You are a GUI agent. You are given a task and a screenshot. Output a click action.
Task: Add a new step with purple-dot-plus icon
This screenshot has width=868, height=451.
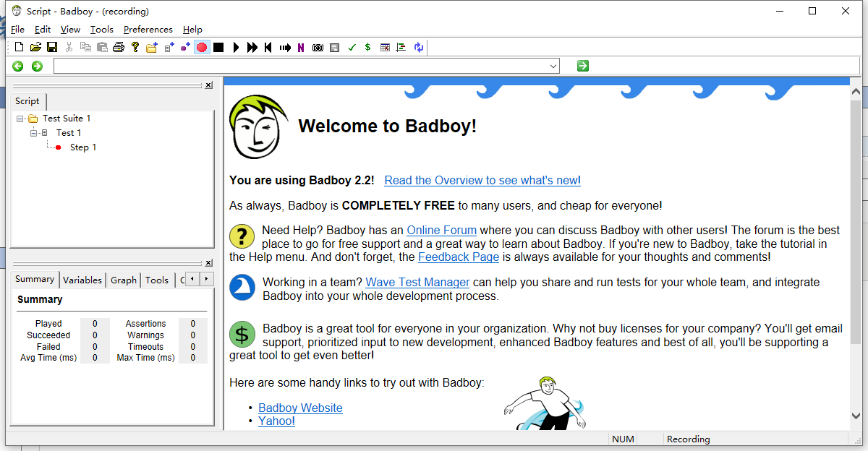pos(185,47)
